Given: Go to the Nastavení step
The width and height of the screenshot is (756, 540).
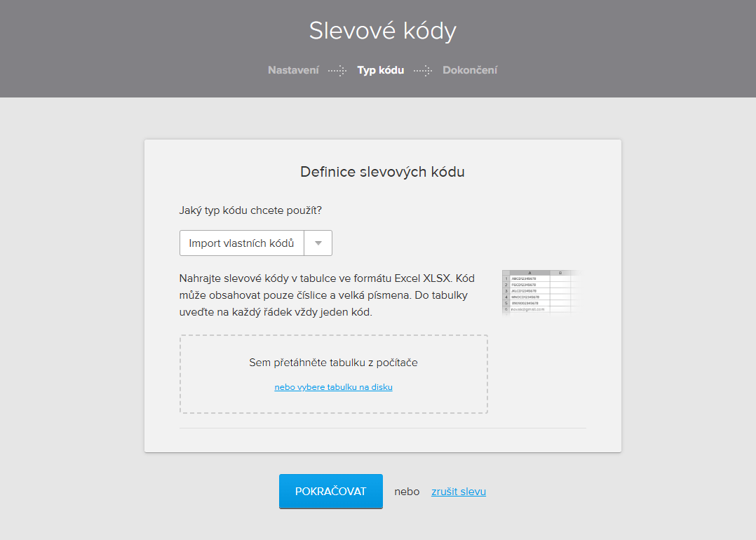Looking at the screenshot, I should pos(293,70).
